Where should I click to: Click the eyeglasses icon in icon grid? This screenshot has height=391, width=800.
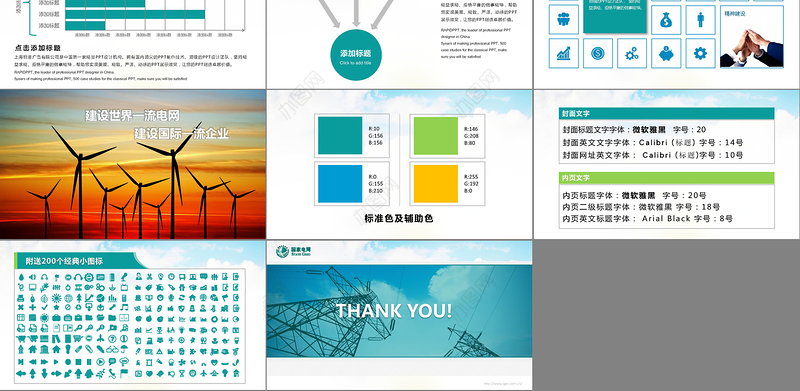112,350
